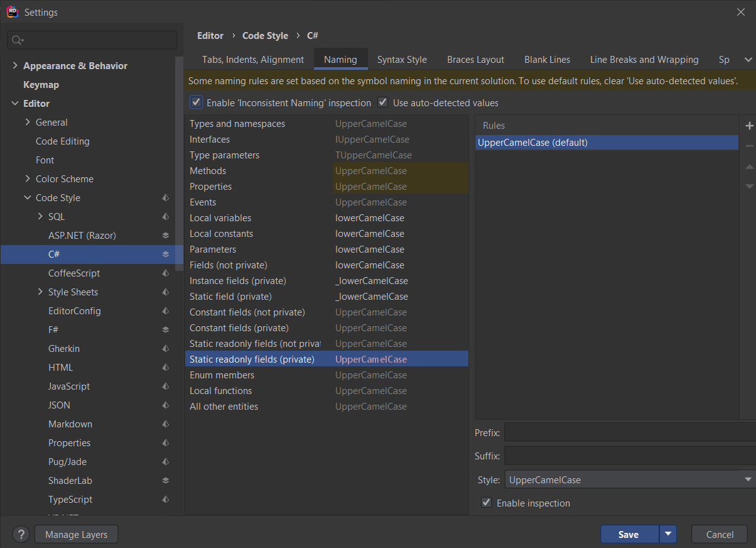This screenshot has width=756, height=548.
Task: Click the layer icon beside HTML
Action: [x=166, y=367]
